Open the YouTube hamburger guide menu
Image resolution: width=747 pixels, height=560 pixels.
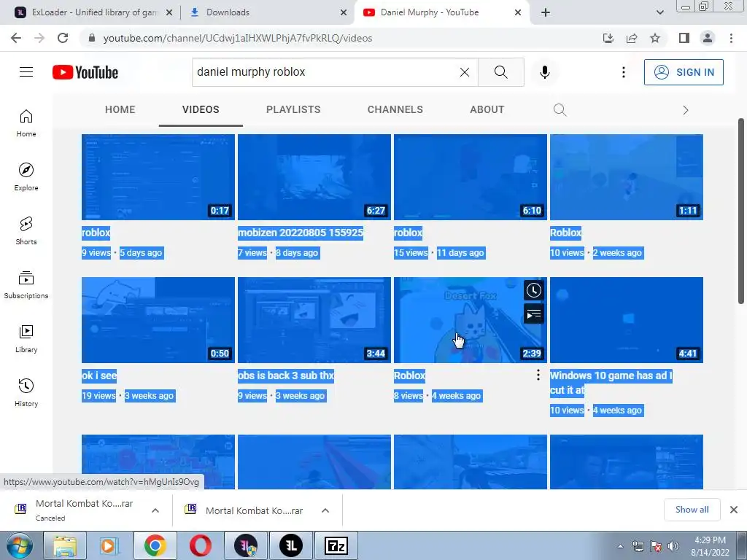coord(26,72)
